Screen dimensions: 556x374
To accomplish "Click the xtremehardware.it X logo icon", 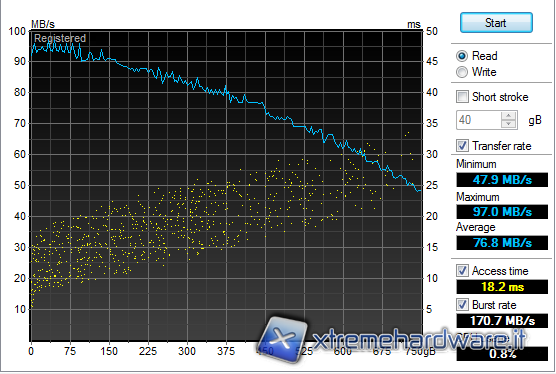I will (x=283, y=340).
